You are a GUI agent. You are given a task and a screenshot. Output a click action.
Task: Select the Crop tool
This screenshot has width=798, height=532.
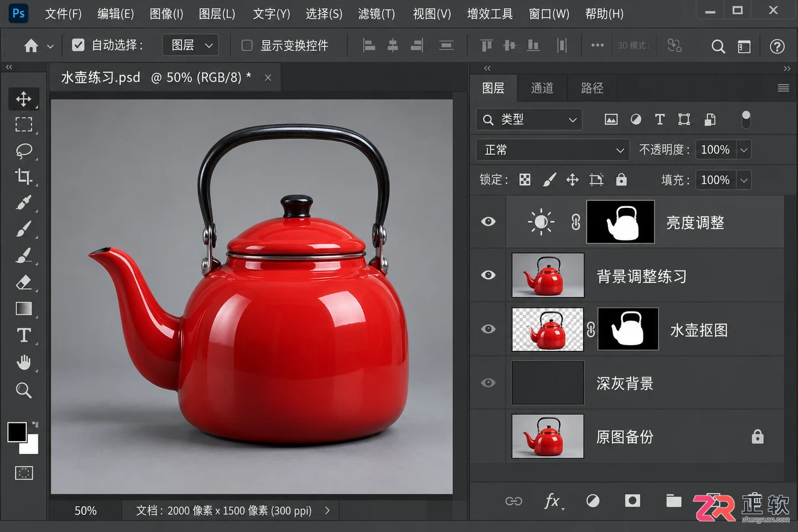24,177
